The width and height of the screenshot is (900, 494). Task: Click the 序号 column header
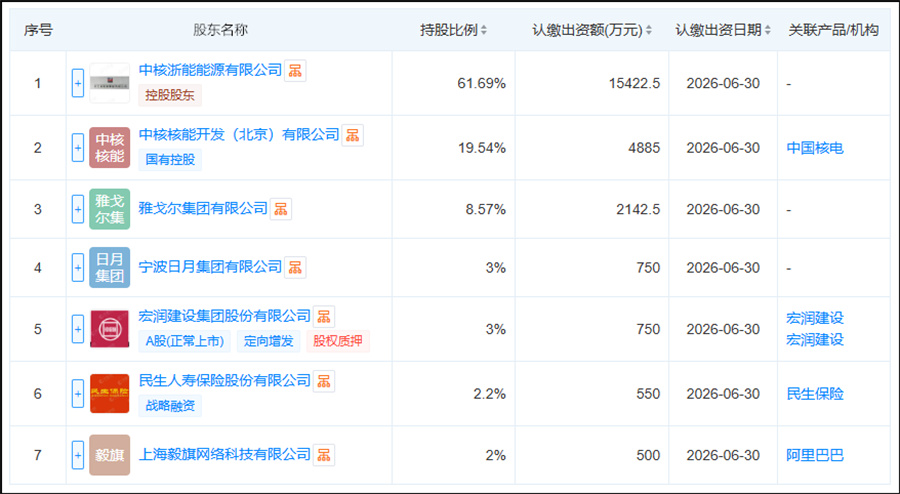[x=38, y=30]
